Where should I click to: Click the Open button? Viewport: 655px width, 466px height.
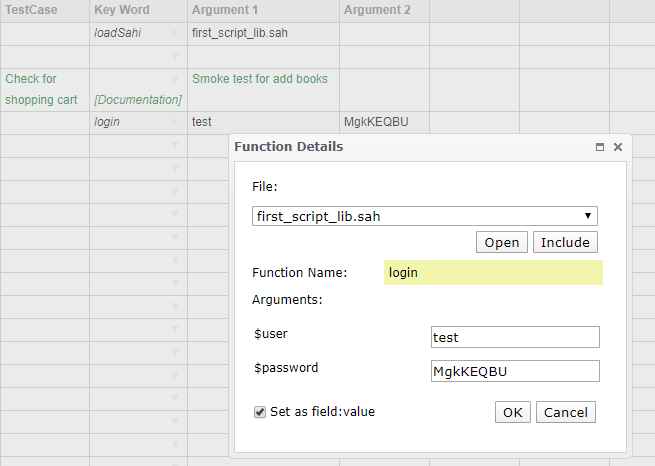[501, 242]
